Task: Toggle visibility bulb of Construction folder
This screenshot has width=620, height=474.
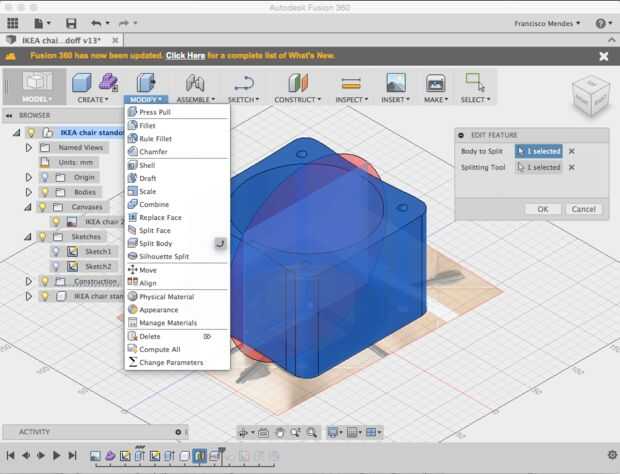Action: (x=45, y=281)
